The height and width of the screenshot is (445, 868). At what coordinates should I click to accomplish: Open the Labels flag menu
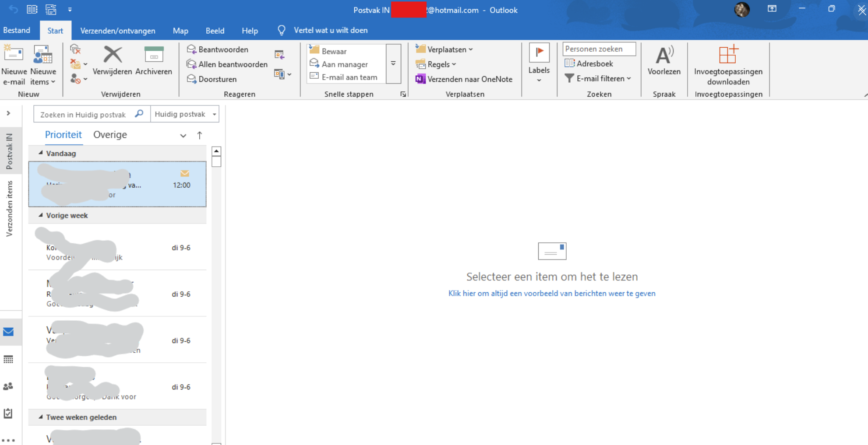(539, 64)
